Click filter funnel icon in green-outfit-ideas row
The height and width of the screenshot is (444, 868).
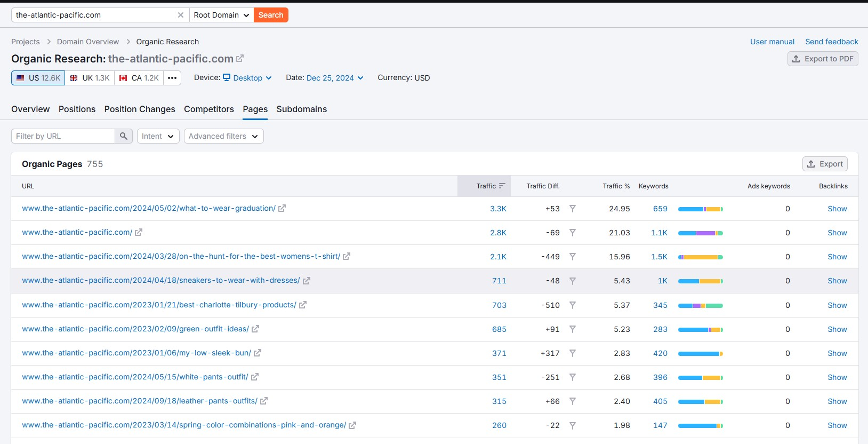tap(572, 329)
